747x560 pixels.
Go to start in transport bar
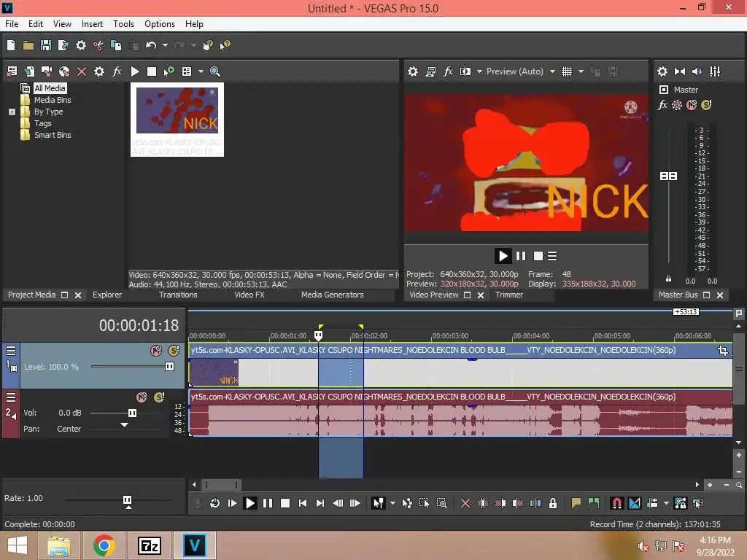click(303, 503)
